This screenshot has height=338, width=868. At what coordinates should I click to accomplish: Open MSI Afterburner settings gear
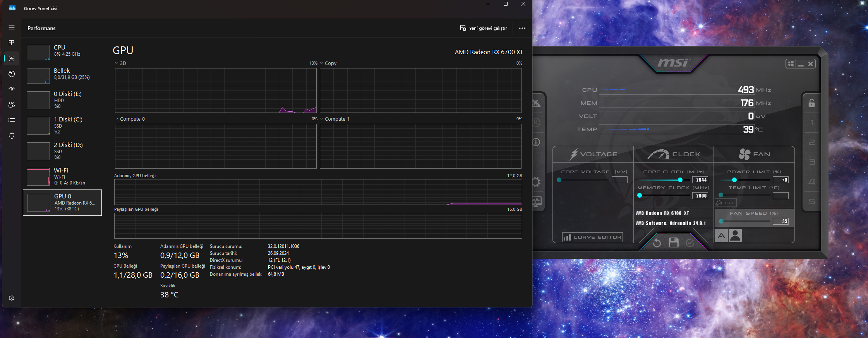coord(536,182)
